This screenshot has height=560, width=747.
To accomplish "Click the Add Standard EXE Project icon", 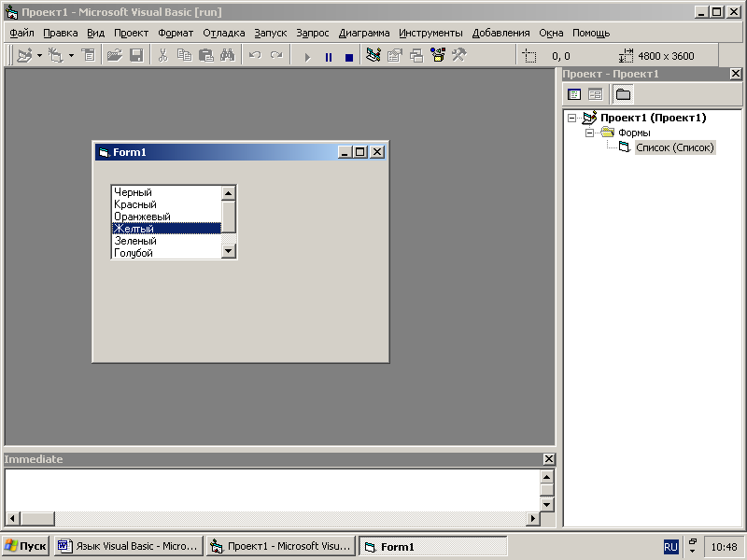I will click(x=24, y=56).
